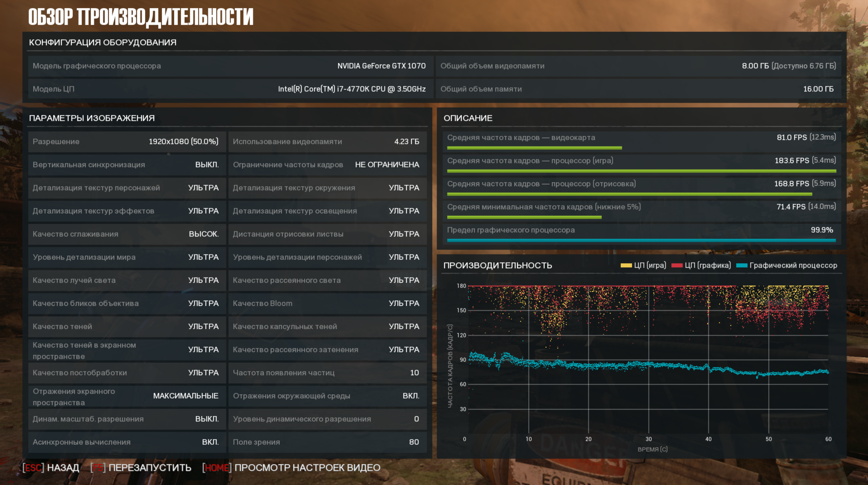This screenshot has height=485, width=868.
Task: Click the 30-second marker on the time axis
Action: coord(648,439)
